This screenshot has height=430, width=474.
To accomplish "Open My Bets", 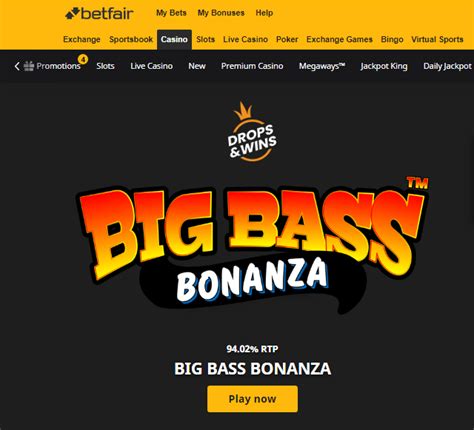I will click(x=171, y=13).
